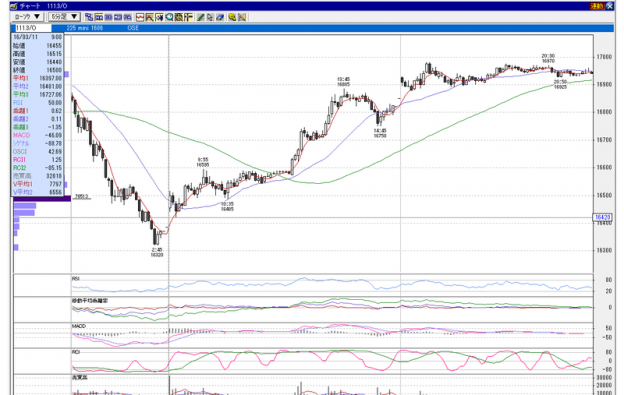Screen dimensions: 624x395
Task: Close the chart window
Action: coord(610,6)
